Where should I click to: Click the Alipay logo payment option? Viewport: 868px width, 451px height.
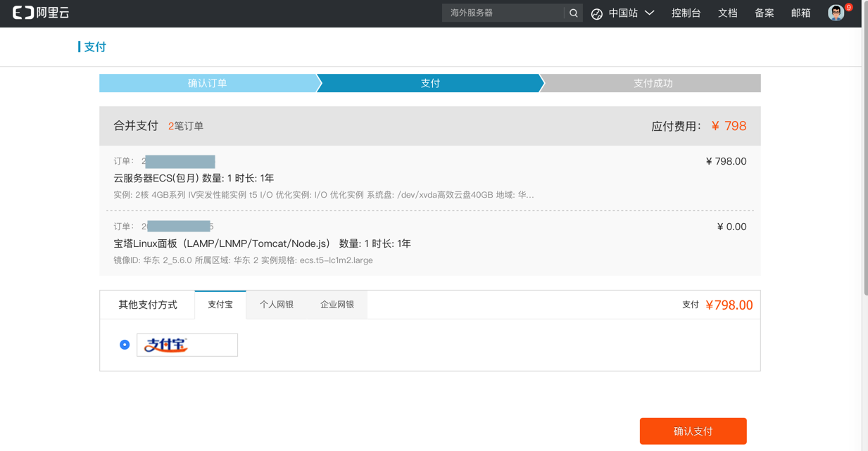(187, 345)
